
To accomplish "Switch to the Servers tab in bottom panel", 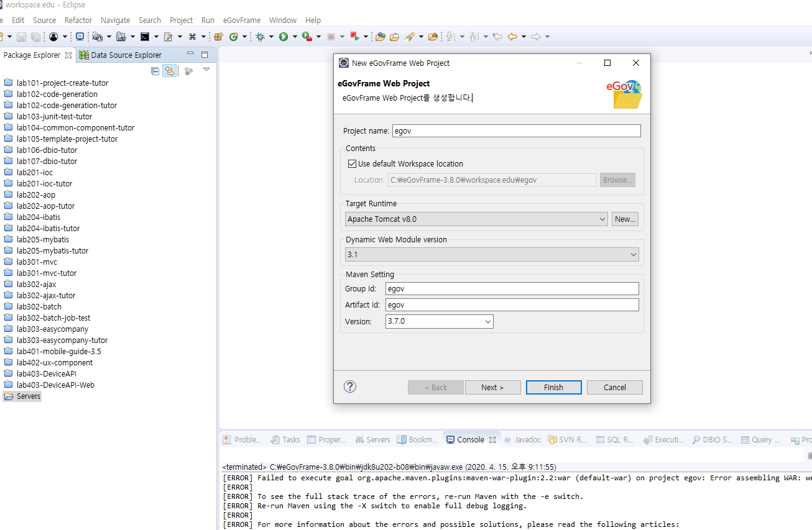I will pos(372,440).
